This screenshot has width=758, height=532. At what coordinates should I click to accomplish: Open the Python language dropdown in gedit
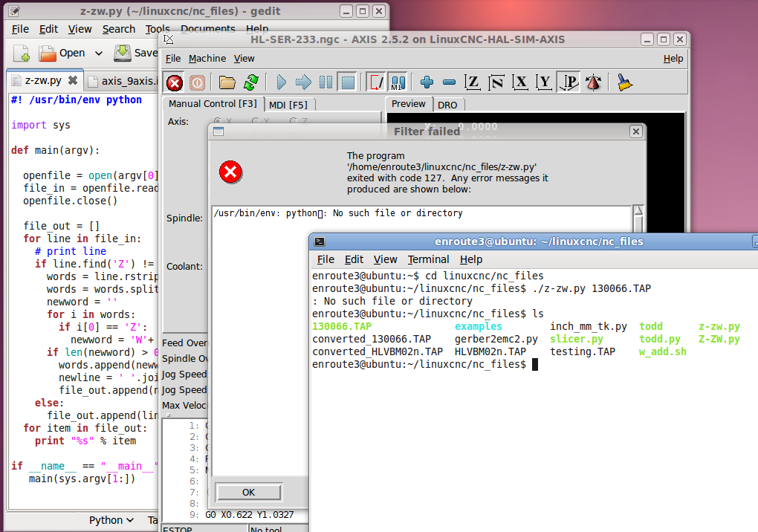111,520
